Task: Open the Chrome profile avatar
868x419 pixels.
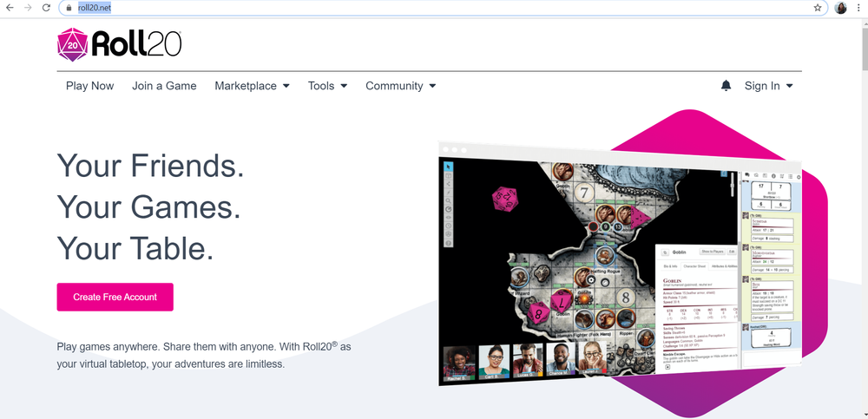Action: (840, 8)
